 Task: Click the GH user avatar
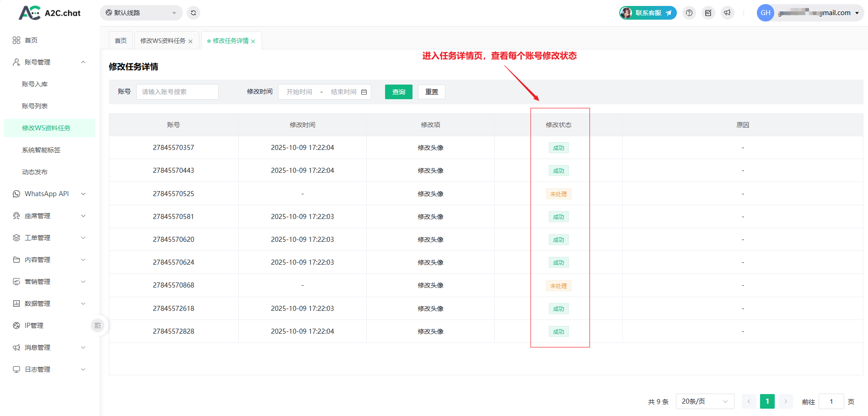765,13
